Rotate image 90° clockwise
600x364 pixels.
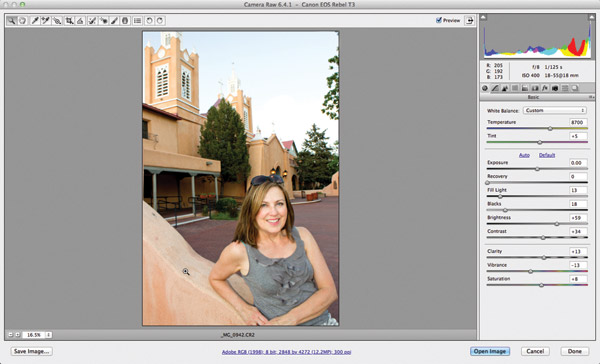(160, 21)
